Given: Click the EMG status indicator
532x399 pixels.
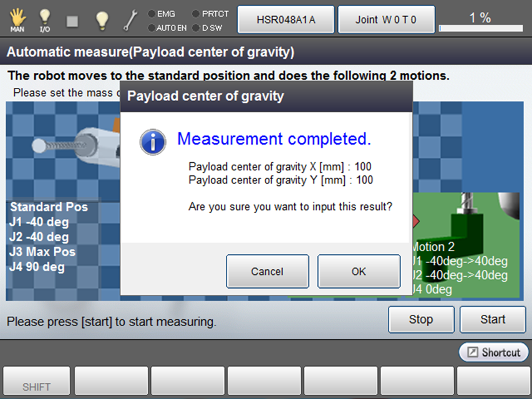Looking at the screenshot, I should coord(164,13).
